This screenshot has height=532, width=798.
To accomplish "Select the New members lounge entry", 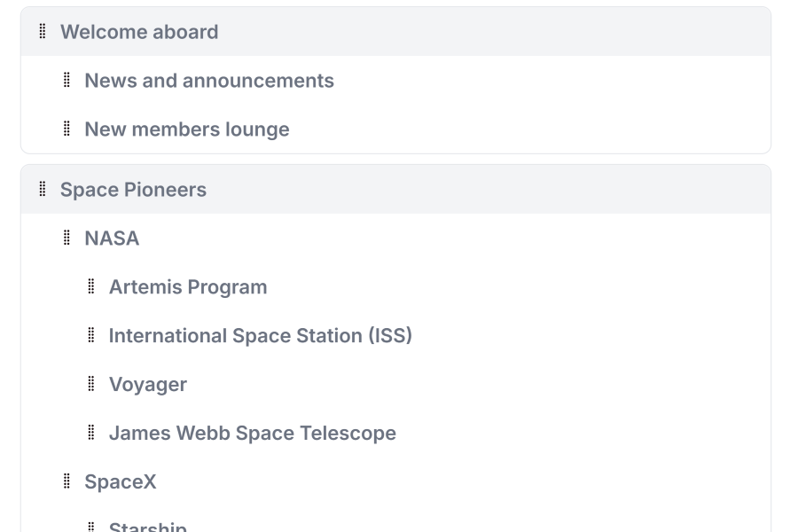I will click(187, 129).
